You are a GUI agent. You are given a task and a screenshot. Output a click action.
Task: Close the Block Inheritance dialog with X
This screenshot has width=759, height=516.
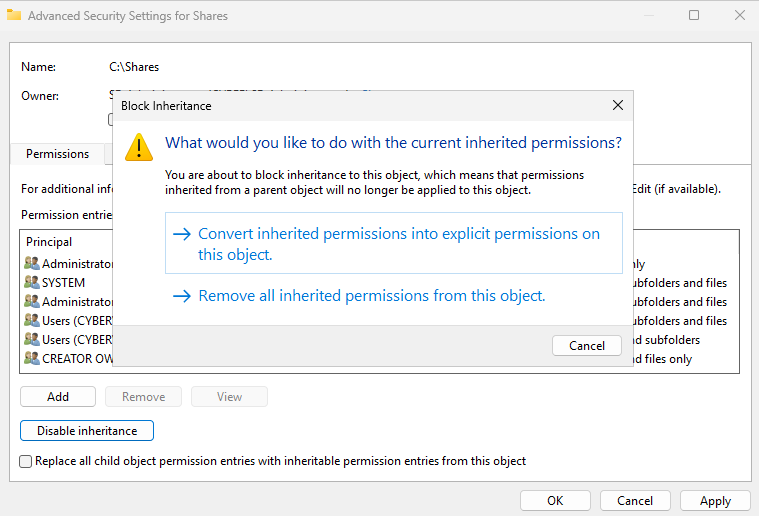[x=618, y=105]
